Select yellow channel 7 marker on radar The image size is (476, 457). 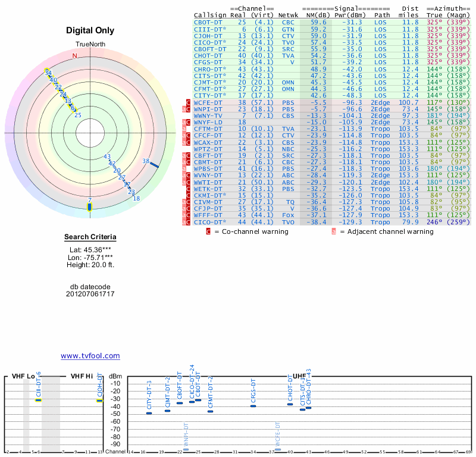(x=90, y=207)
